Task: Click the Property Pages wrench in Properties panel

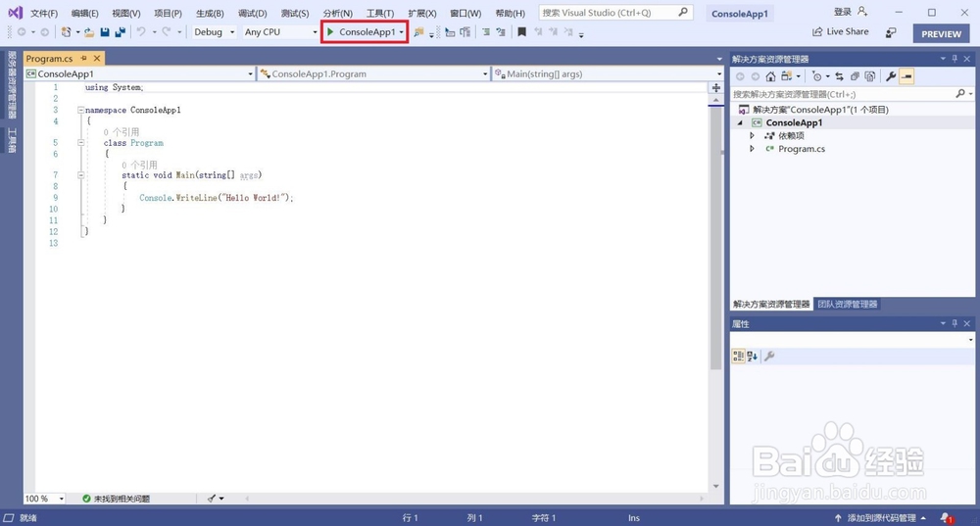Action: point(769,357)
